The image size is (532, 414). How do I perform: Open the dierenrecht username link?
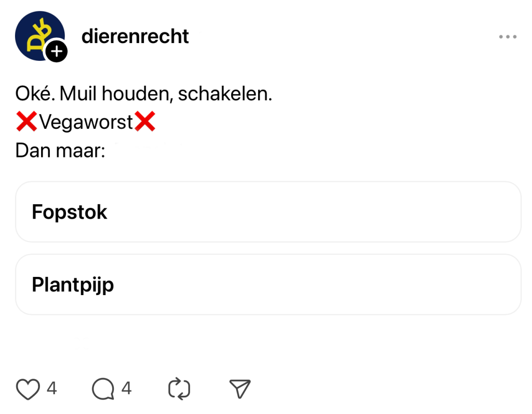(135, 36)
